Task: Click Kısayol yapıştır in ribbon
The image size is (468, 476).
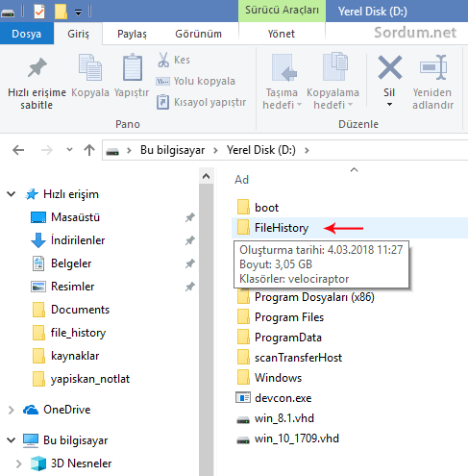Action: (x=201, y=102)
